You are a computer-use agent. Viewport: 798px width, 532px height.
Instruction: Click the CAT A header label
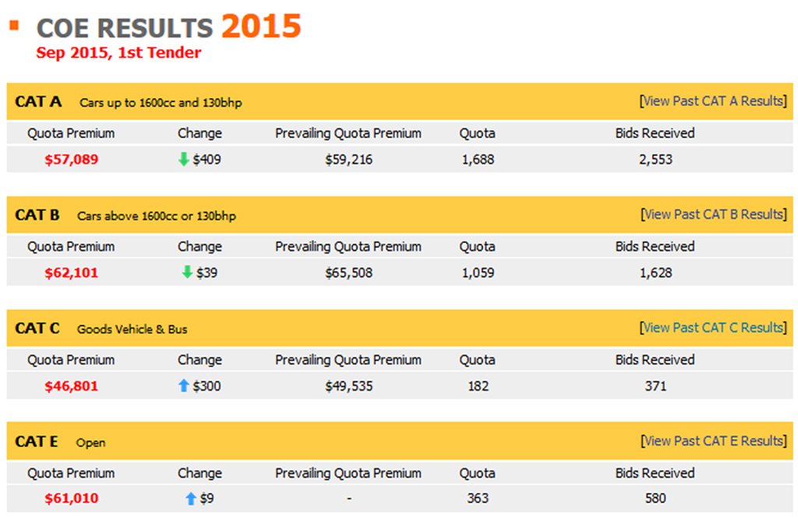[38, 102]
